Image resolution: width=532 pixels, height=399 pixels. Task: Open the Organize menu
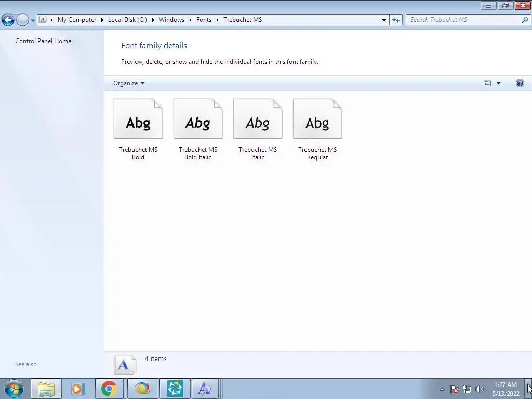tap(129, 83)
